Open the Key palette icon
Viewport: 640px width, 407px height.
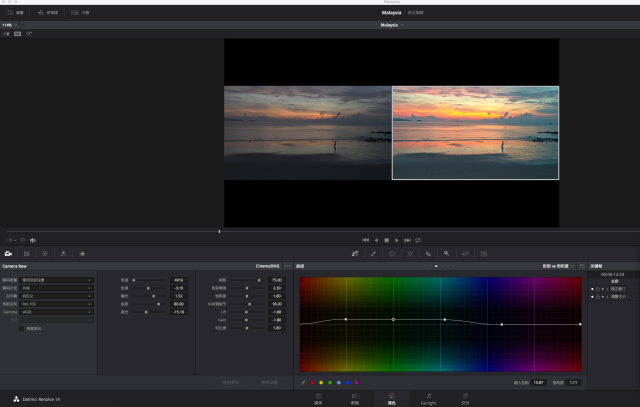(446, 254)
